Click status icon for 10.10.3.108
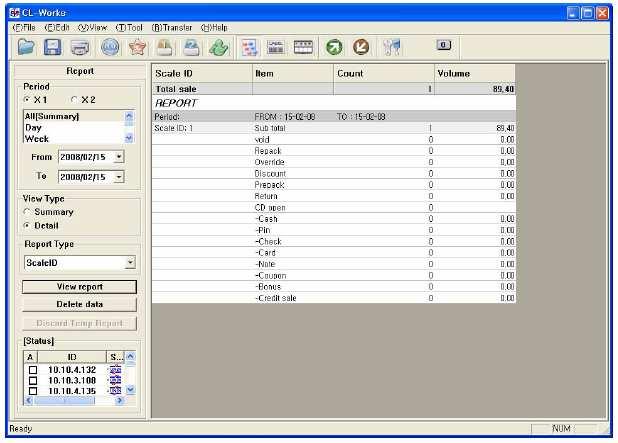618x443 pixels. coord(115,380)
